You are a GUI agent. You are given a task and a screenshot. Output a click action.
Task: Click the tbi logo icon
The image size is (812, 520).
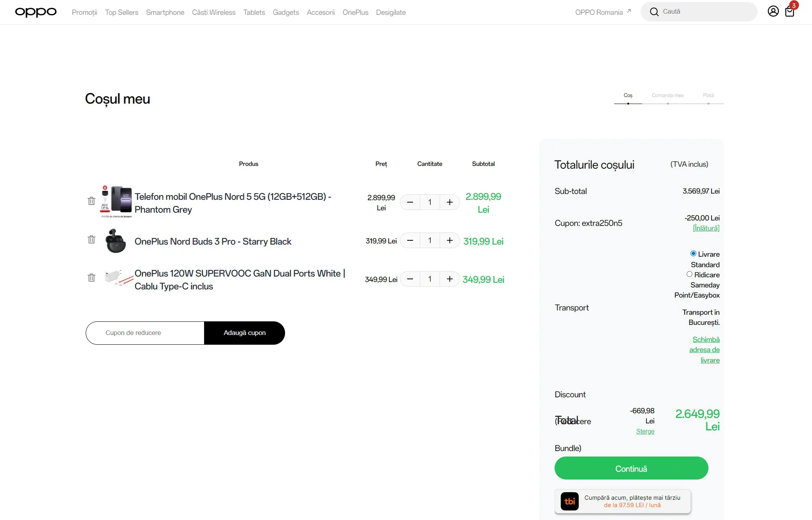coord(569,501)
